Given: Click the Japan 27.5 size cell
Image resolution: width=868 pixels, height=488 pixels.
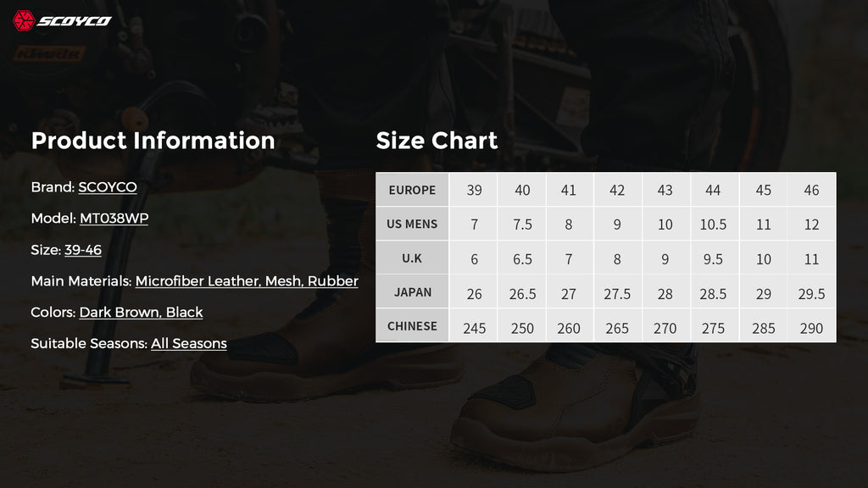Looking at the screenshot, I should point(617,292).
